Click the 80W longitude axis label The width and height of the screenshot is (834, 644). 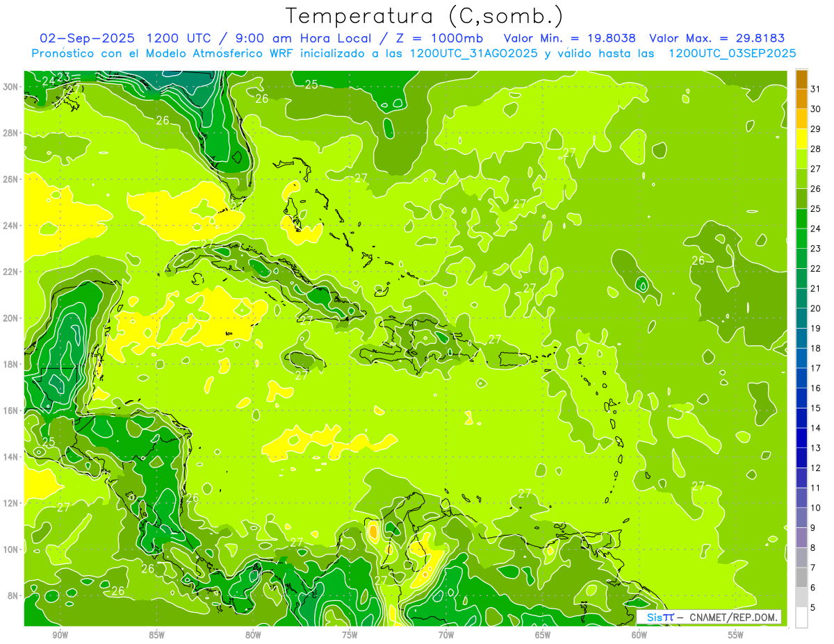(x=253, y=635)
